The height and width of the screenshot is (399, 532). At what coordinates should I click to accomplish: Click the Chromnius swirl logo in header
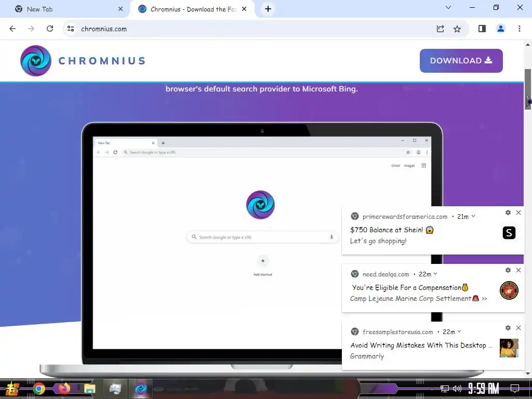pos(36,61)
